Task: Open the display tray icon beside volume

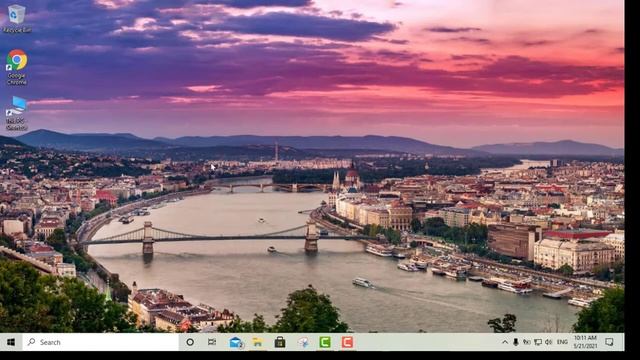Action: pyautogui.click(x=538, y=342)
